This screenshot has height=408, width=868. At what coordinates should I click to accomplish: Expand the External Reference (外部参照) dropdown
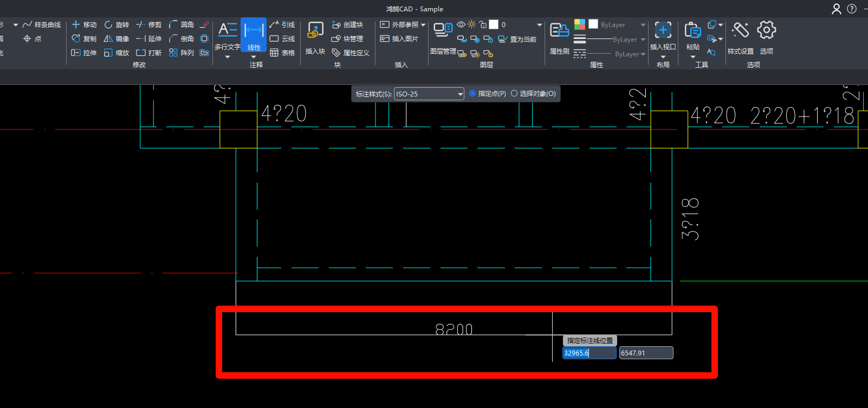(x=423, y=25)
